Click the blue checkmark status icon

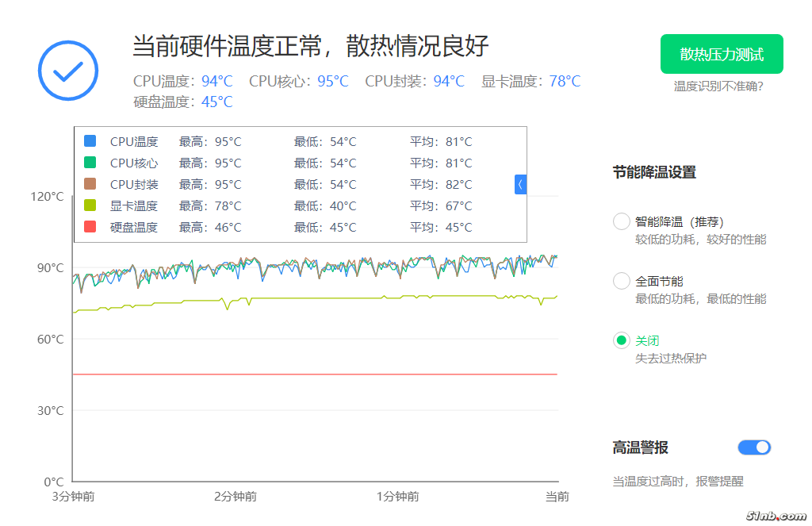[68, 71]
